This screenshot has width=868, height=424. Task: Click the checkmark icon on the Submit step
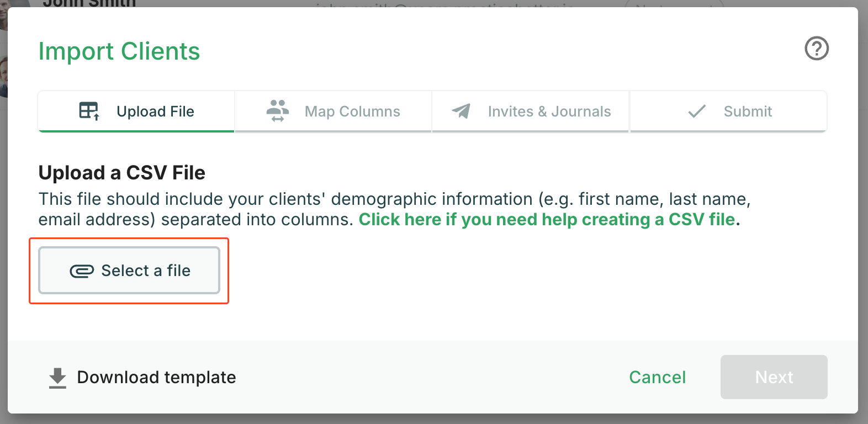click(x=697, y=110)
